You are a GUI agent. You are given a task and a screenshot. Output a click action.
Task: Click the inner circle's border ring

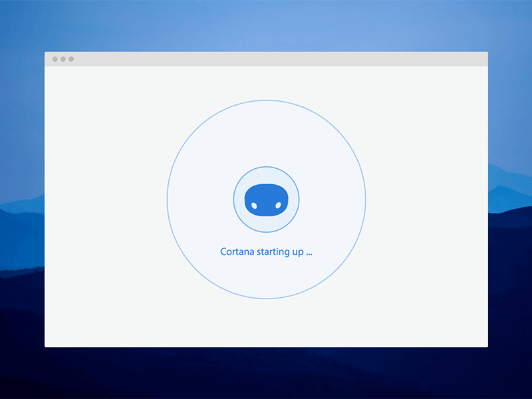coord(266,167)
